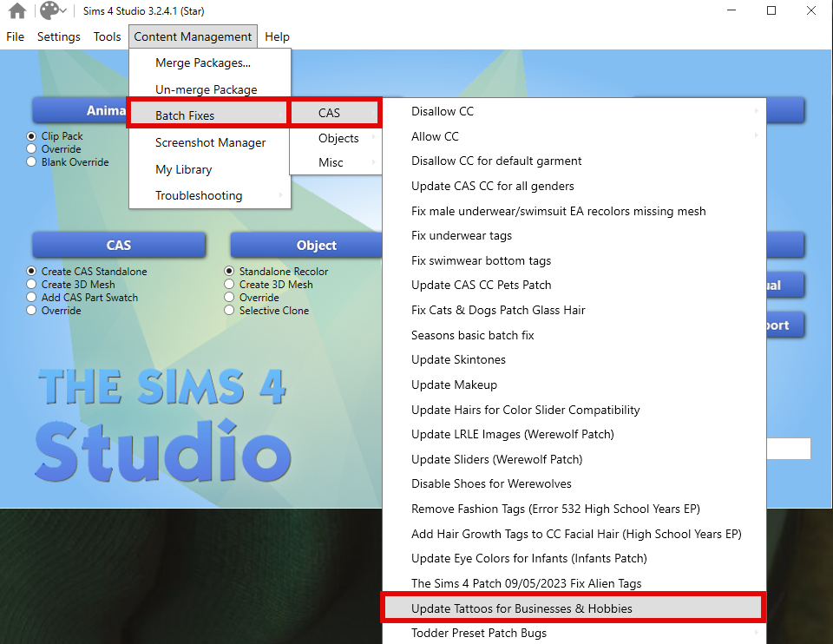Select Fix Alien Tags patch entry
The height and width of the screenshot is (644, 833).
click(574, 583)
